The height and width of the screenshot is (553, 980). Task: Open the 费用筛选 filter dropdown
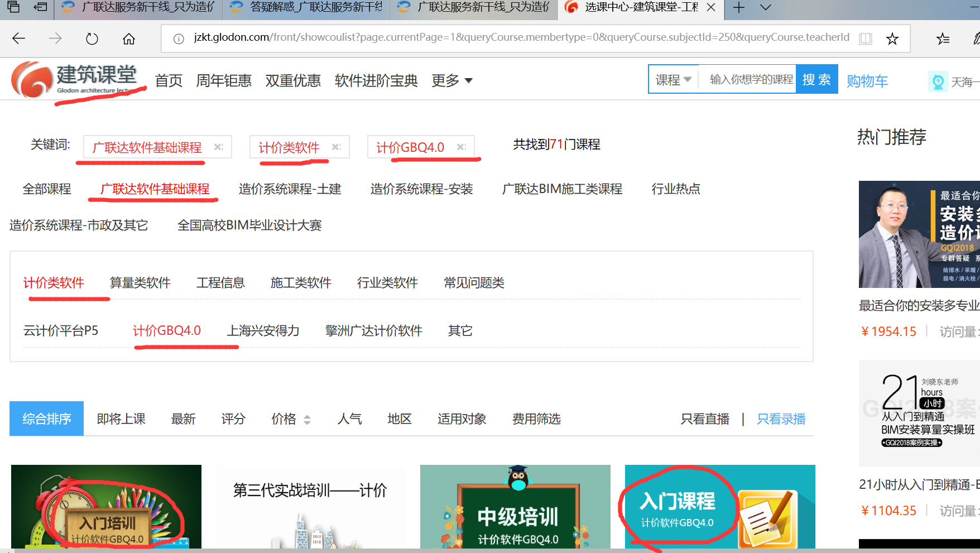coord(536,419)
